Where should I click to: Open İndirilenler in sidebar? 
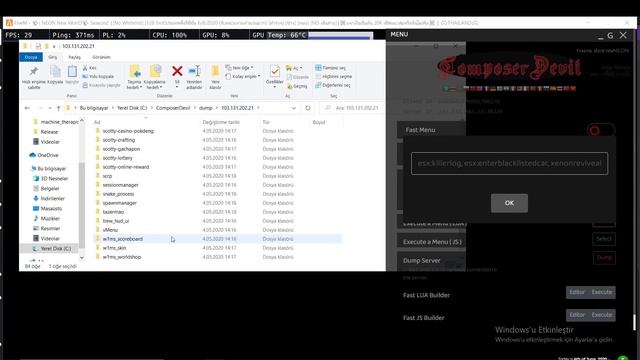tap(49, 198)
